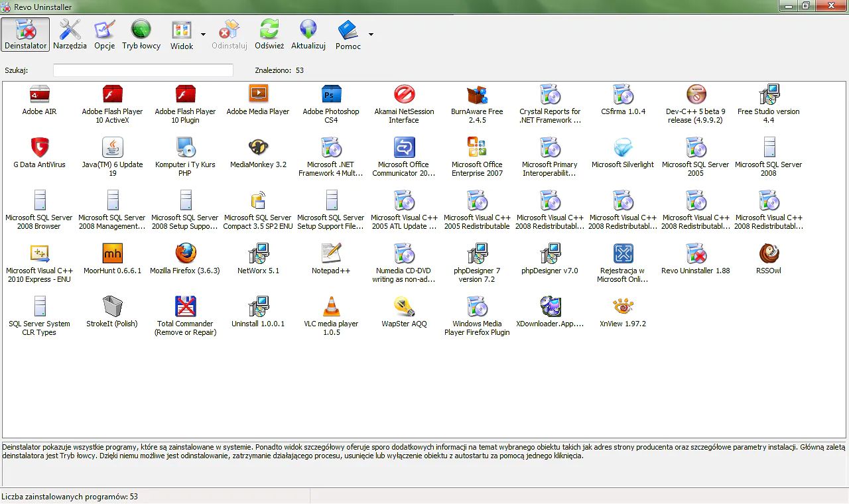This screenshot has height=504, width=849.
Task: Select Adobe Photoshop CS4 icon
Action: tap(330, 99)
